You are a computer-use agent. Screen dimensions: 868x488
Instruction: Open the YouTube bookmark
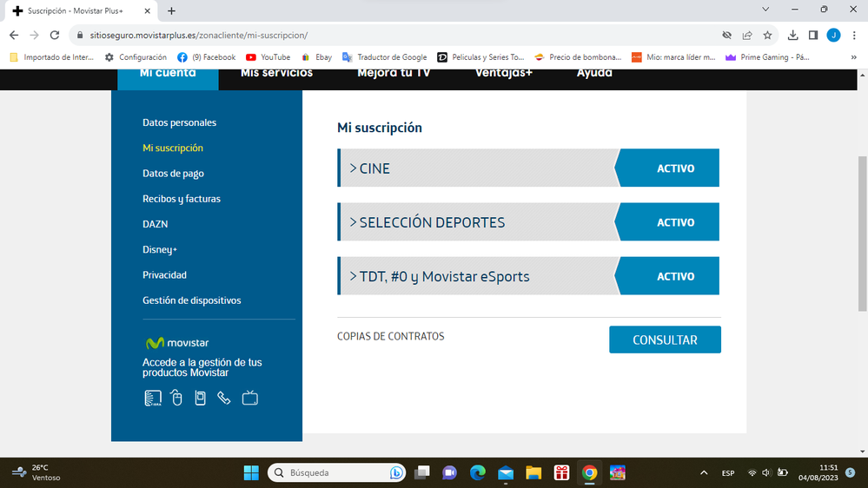click(268, 57)
